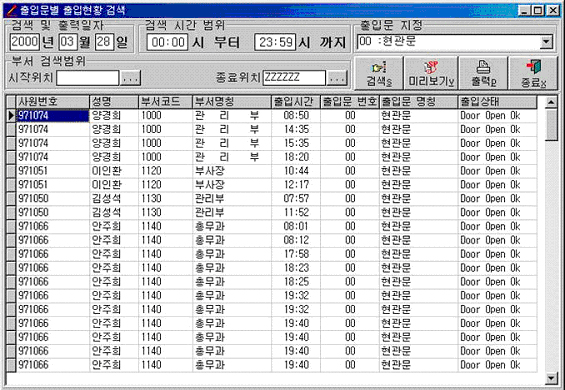Viewport: 565px width, 390px height.
Task: Click row selector for the 10:44 row
Action: click(x=11, y=171)
